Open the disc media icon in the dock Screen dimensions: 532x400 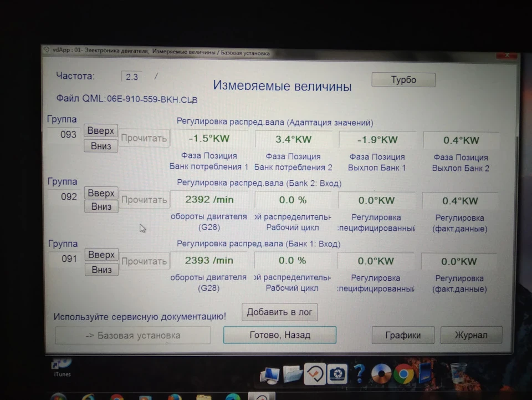(x=381, y=374)
